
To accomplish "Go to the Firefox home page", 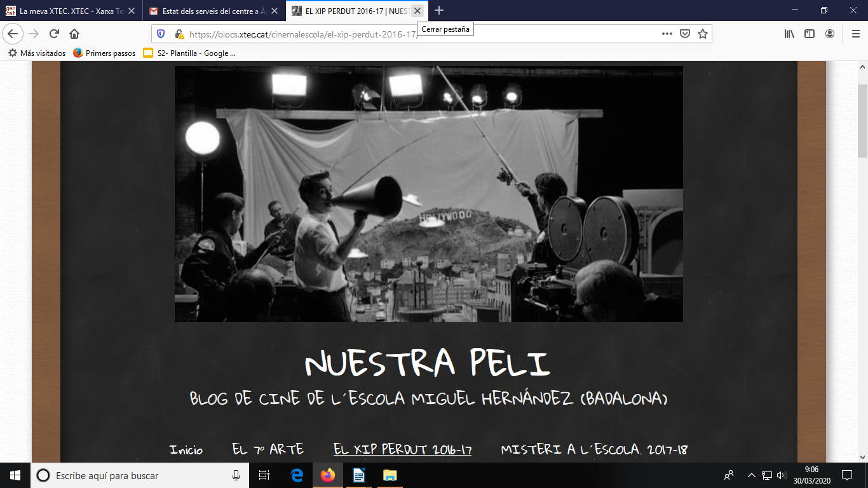I will [74, 34].
